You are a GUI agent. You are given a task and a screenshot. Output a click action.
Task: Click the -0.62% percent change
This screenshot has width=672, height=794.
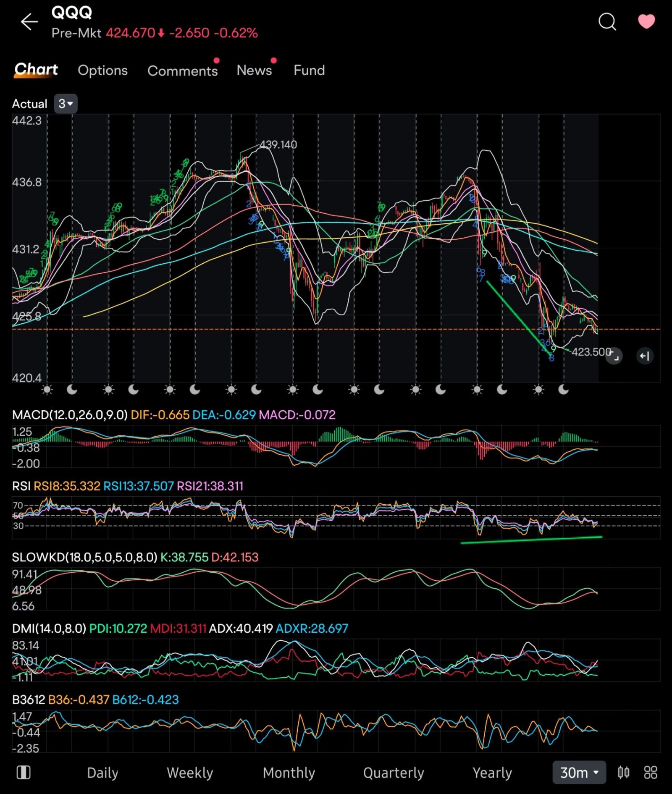point(236,33)
